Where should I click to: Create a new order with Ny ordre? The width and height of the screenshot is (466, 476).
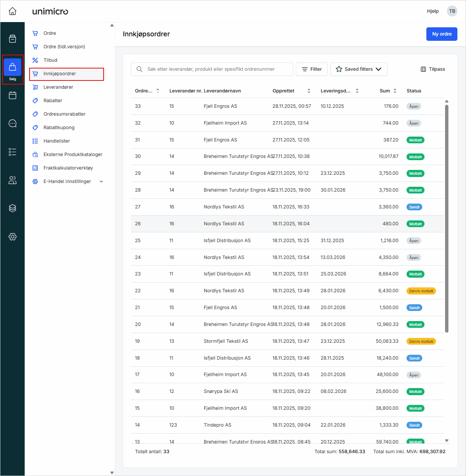tap(442, 34)
